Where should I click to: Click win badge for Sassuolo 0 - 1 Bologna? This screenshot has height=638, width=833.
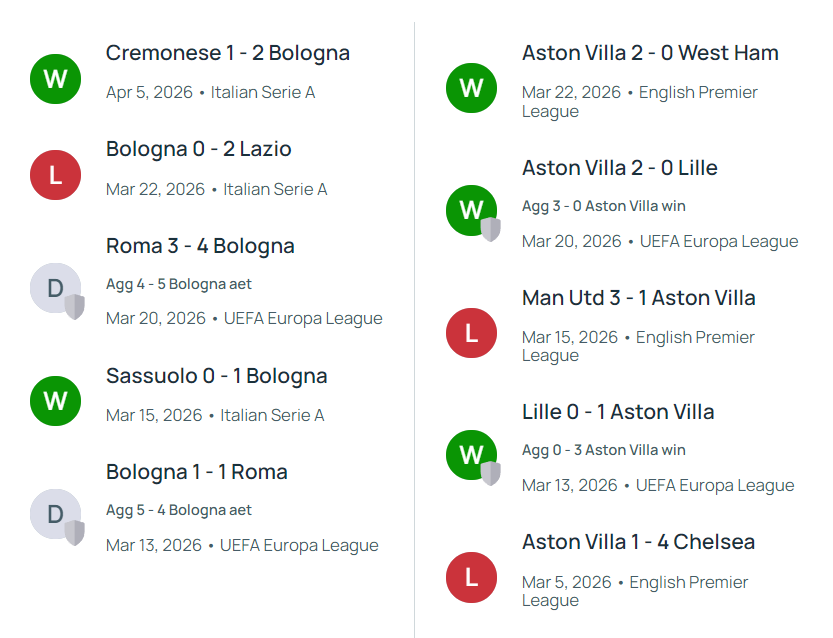pos(56,401)
